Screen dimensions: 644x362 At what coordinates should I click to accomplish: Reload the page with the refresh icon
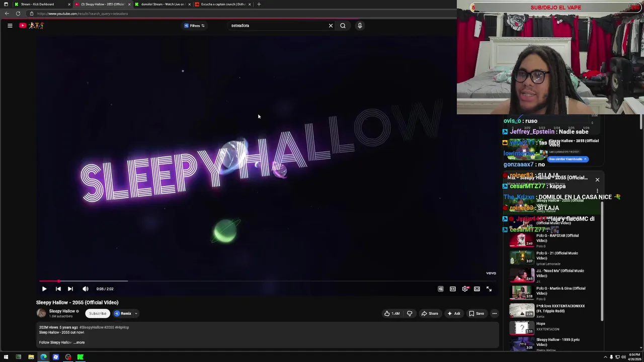pyautogui.click(x=18, y=14)
